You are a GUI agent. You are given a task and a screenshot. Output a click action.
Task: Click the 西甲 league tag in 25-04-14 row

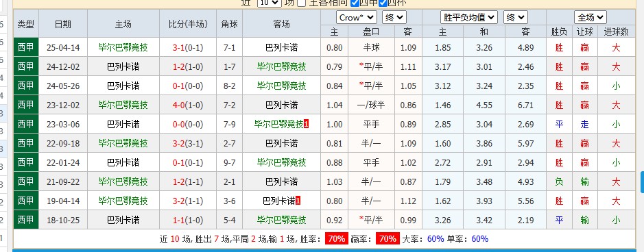(26, 47)
